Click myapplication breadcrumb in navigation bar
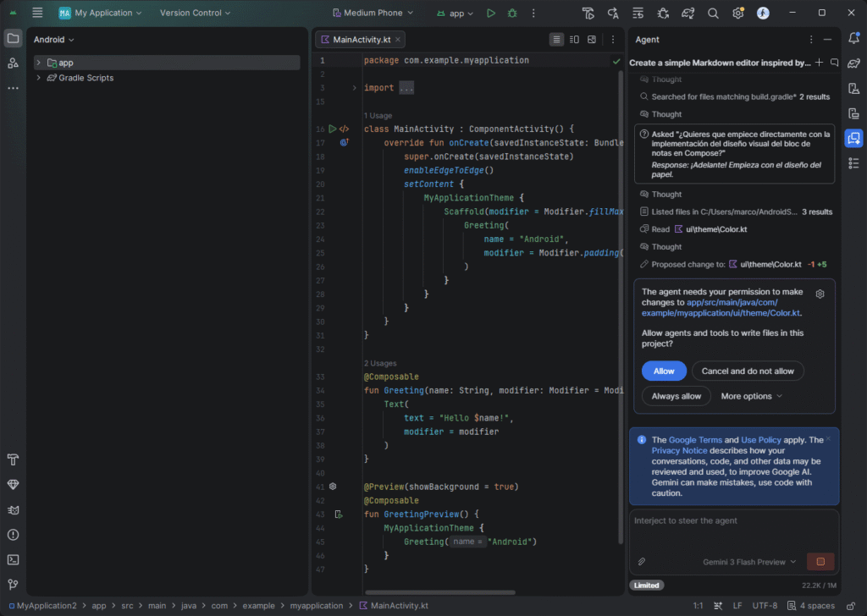 [317, 606]
